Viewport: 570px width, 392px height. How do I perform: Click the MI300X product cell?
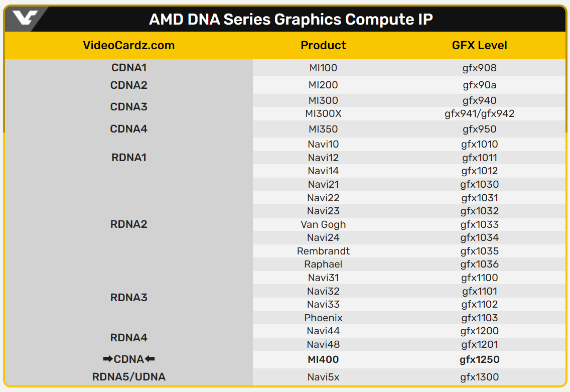pos(323,114)
